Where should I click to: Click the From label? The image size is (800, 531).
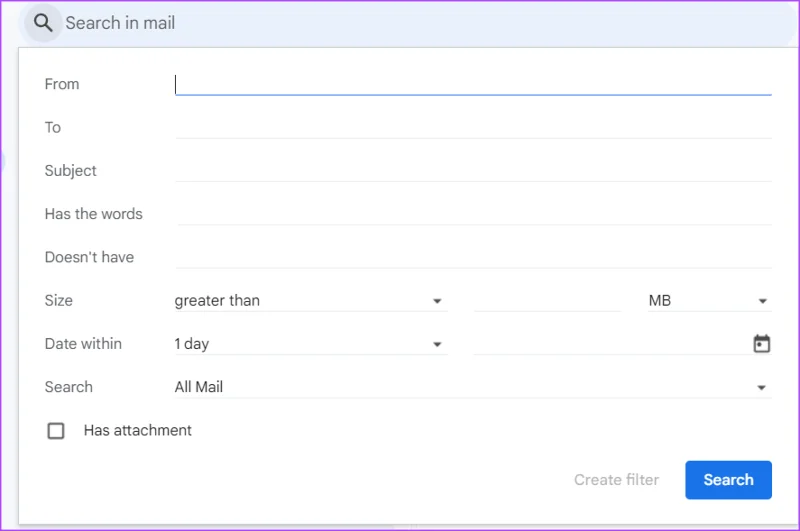62,84
